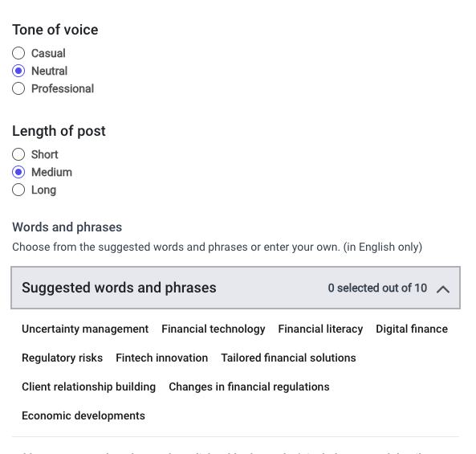
Task: Select Medium post length
Action: 18,172
